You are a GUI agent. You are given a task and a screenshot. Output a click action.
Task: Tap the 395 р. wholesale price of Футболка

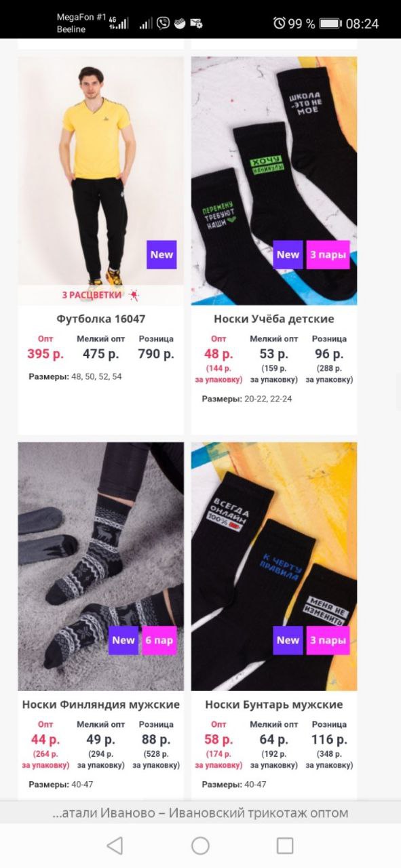45,353
